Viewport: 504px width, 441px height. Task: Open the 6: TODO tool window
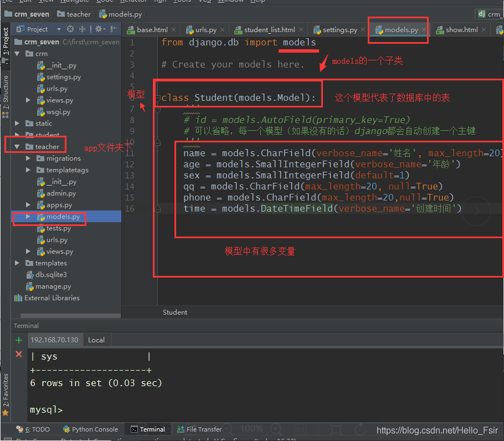(33, 429)
